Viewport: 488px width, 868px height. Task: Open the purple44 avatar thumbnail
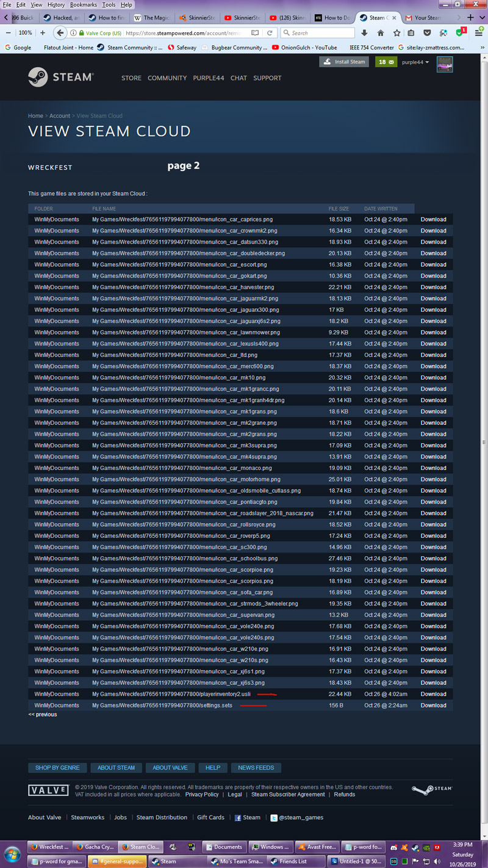pos(445,64)
